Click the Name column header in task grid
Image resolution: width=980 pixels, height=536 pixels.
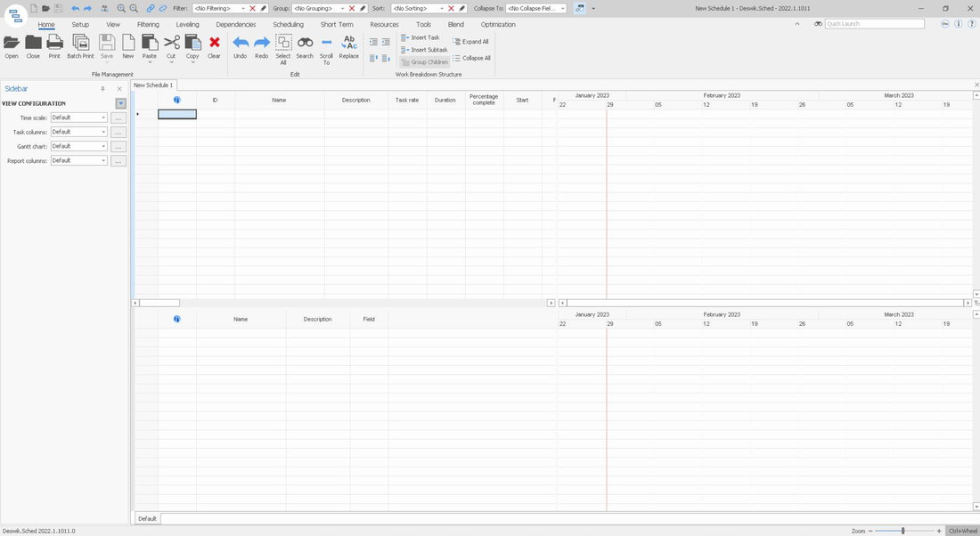[x=279, y=100]
